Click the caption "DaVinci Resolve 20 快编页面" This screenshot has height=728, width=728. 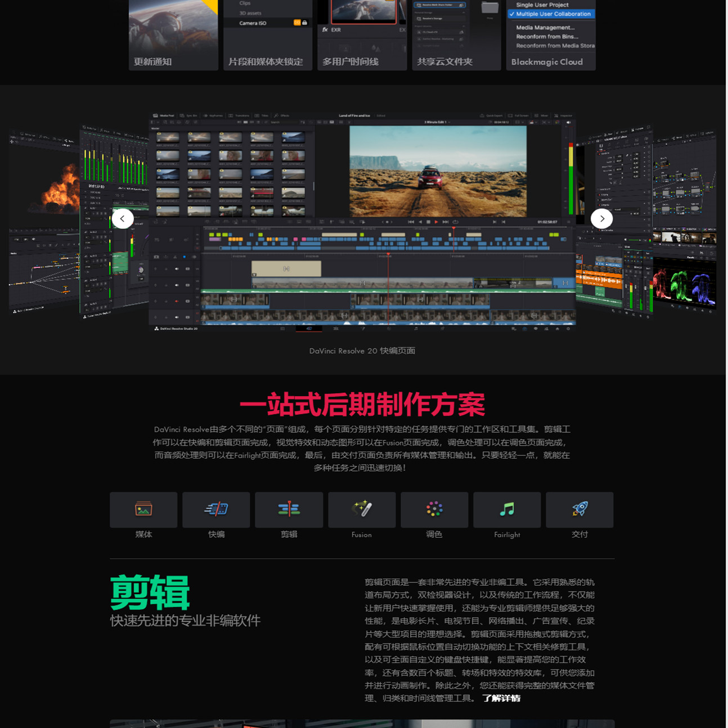362,350
